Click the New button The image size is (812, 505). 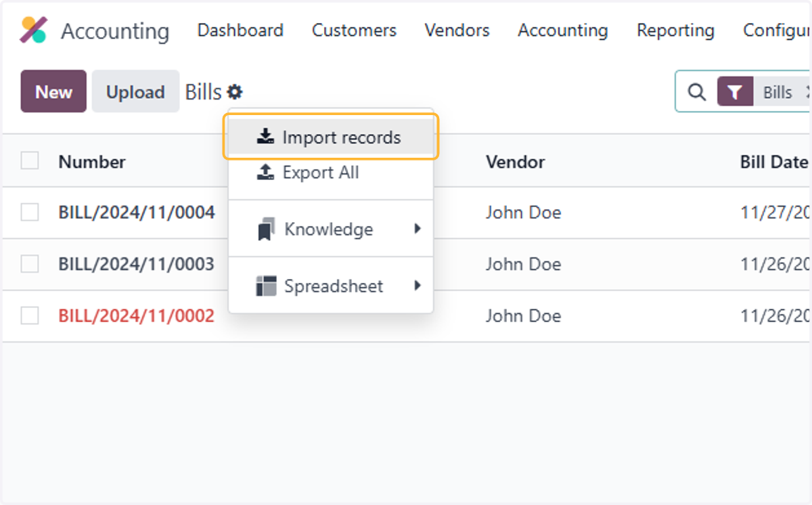click(53, 91)
